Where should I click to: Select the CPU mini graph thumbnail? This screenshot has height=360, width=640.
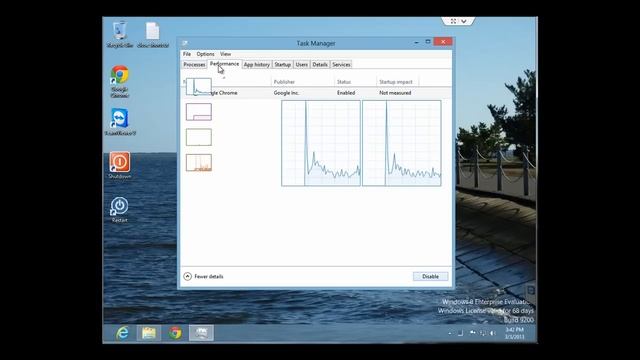tap(199, 87)
